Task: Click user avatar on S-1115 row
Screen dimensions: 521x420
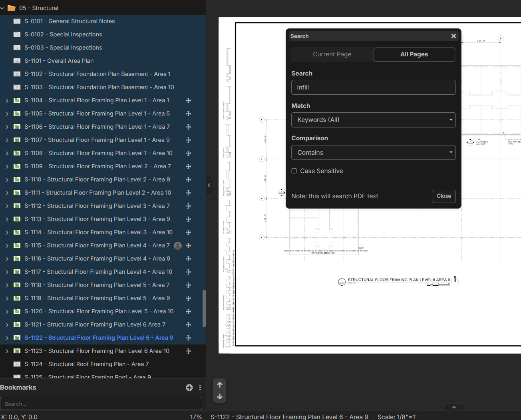Action: click(178, 245)
